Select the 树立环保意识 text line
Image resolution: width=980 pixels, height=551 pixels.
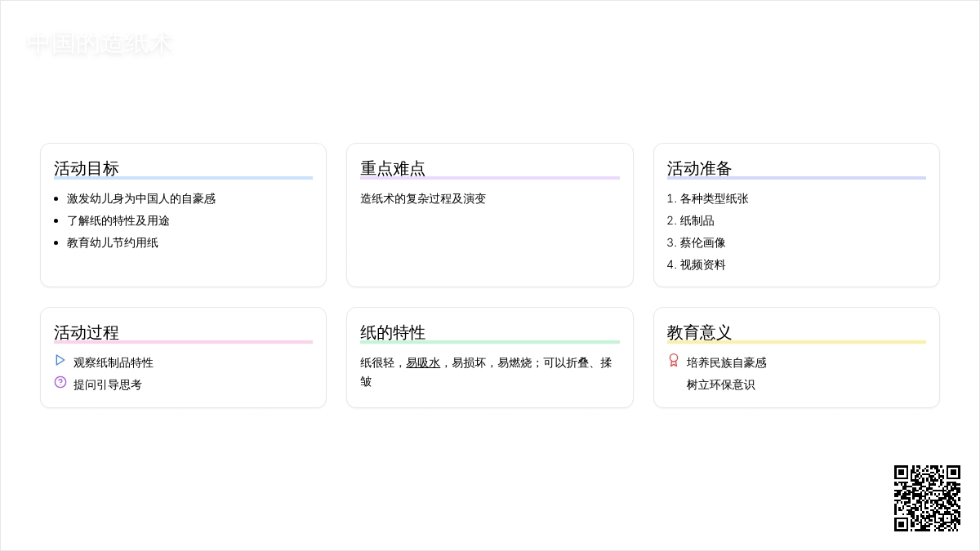click(x=720, y=384)
